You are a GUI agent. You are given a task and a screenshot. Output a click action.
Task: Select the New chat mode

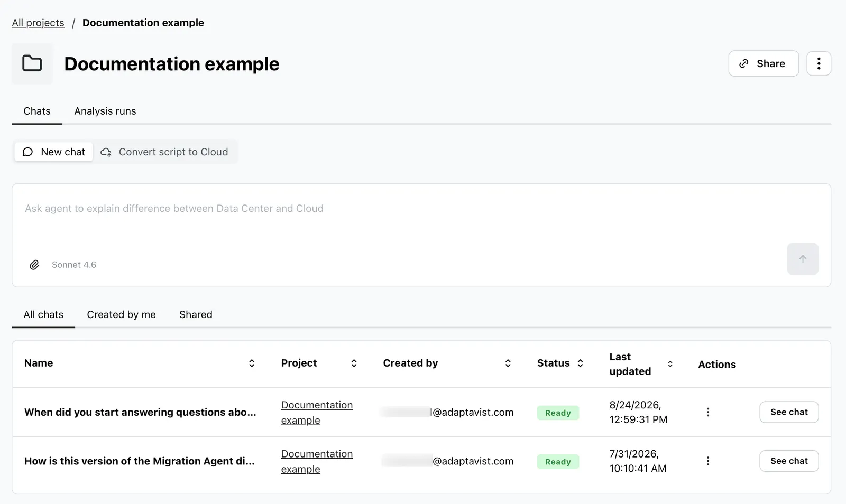pos(53,152)
